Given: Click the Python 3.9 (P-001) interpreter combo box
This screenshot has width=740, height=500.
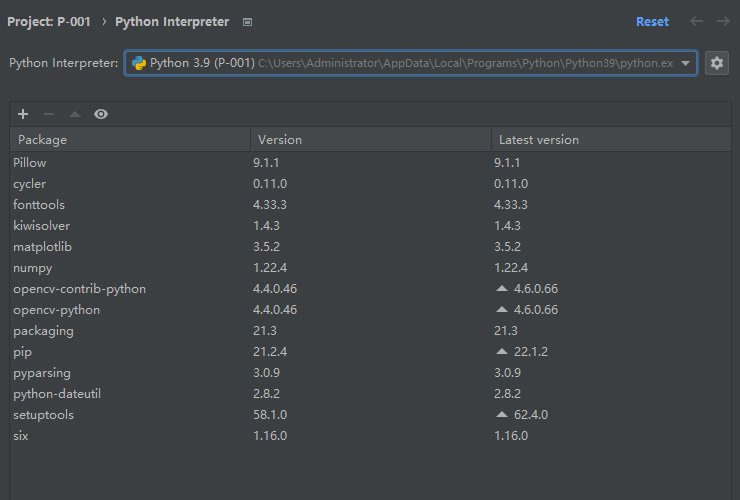Looking at the screenshot, I should [411, 63].
